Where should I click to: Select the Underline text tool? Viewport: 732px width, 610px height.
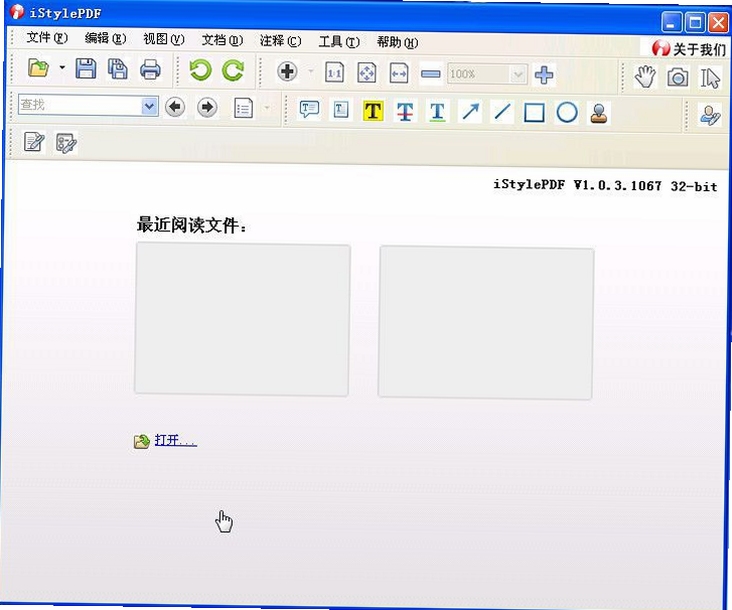click(x=437, y=112)
